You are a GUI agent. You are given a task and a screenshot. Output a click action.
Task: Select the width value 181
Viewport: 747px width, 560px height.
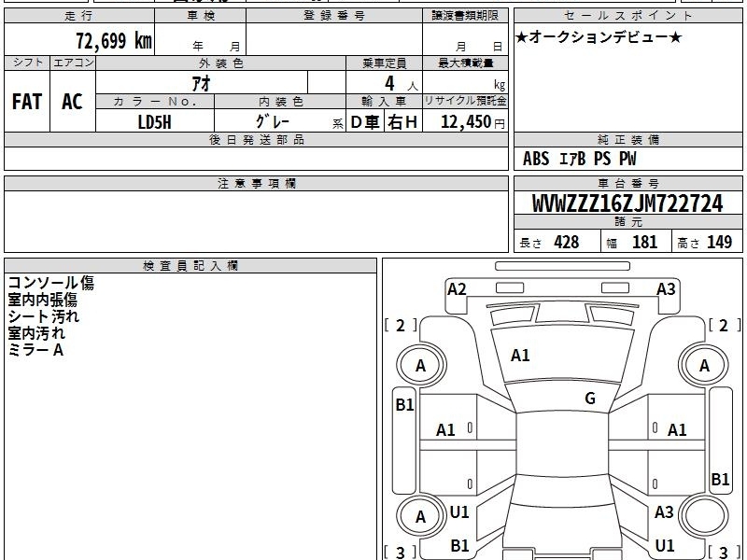(x=644, y=243)
